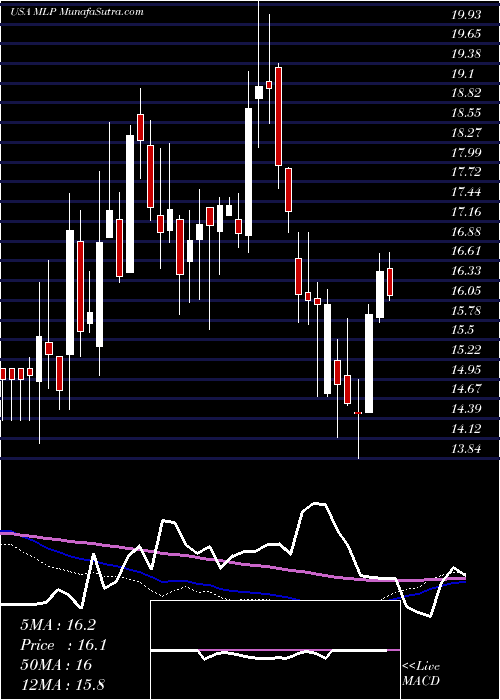Viewport: 500px width, 700px height.
Task: Click the 18.27 price axis label
Action: click(x=466, y=133)
